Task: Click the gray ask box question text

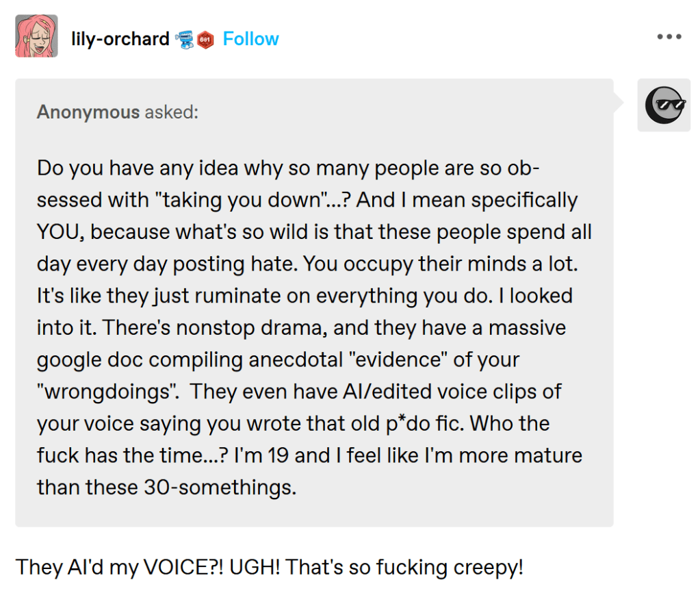Action: coord(313,327)
